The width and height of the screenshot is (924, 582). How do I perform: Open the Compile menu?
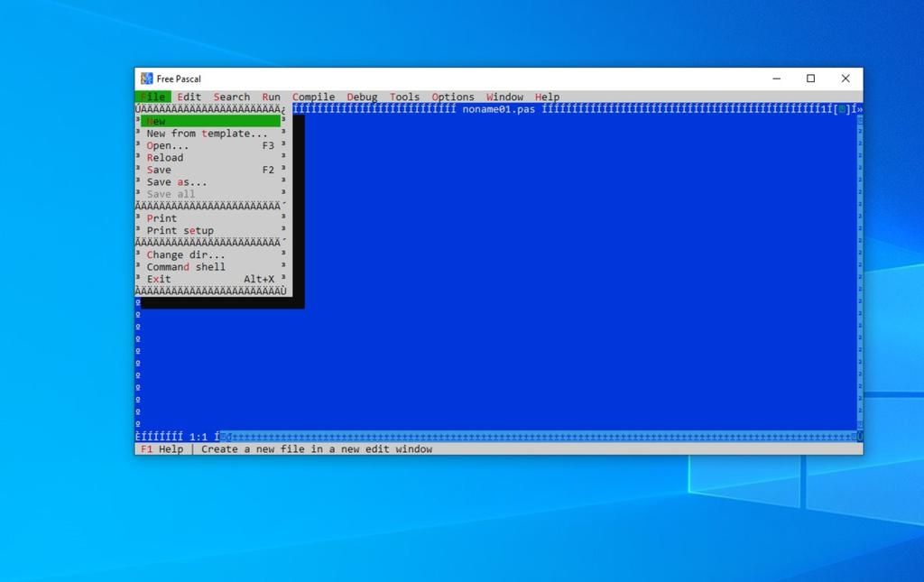click(x=313, y=97)
